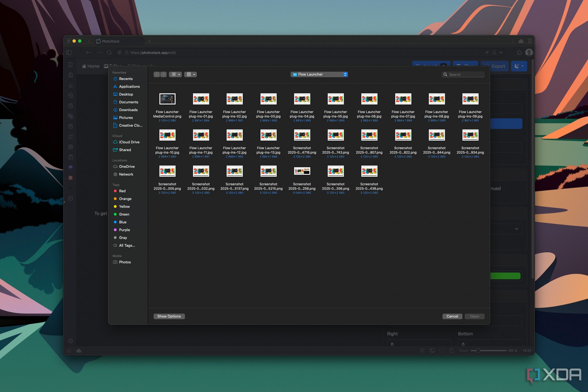Select Recents from Favorites sidebar

tap(126, 78)
